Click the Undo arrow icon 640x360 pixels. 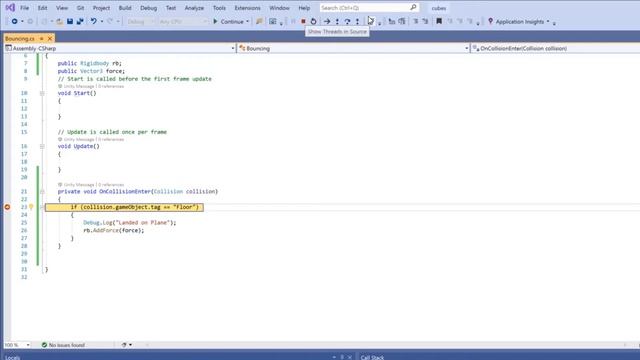point(93,21)
